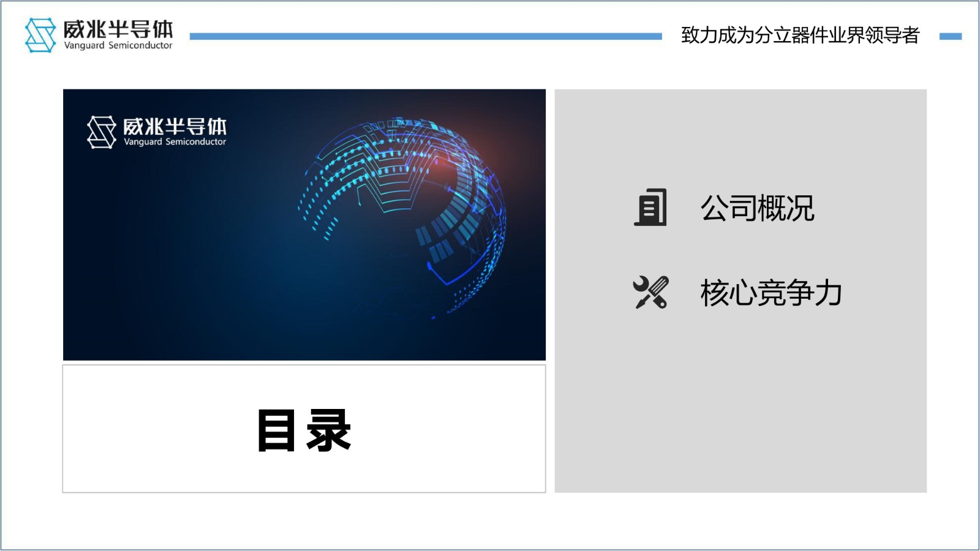This screenshot has height=551, width=980.
Task: Open the 核心竞争力 section
Action: pyautogui.click(x=771, y=293)
